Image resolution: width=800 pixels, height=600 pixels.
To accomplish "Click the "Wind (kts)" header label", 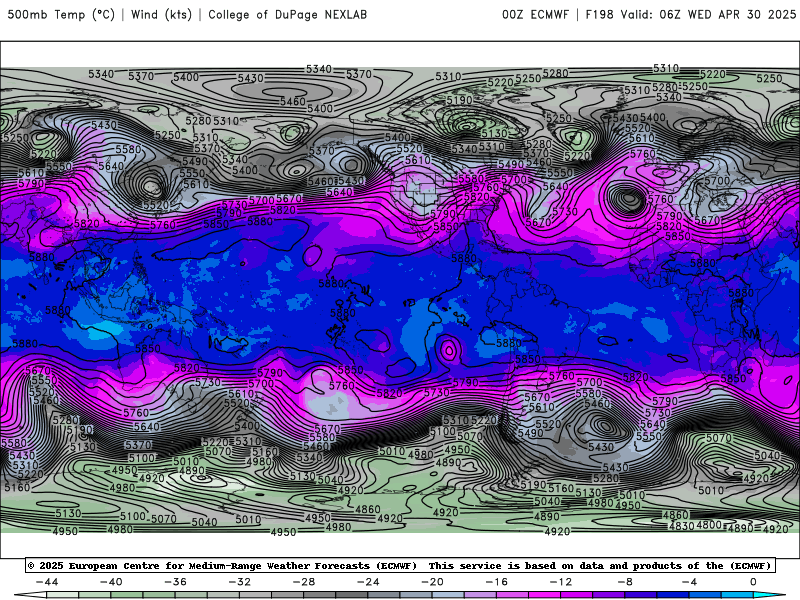I will [x=161, y=14].
